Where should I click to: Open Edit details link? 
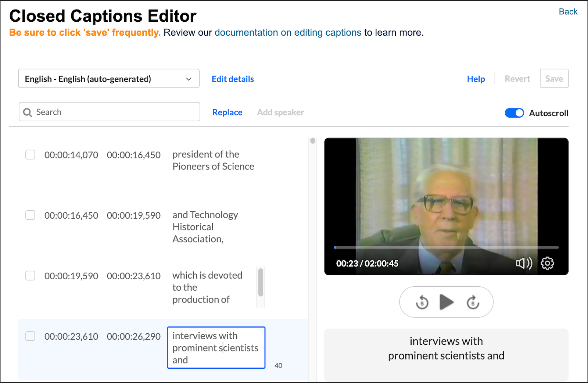tap(233, 79)
